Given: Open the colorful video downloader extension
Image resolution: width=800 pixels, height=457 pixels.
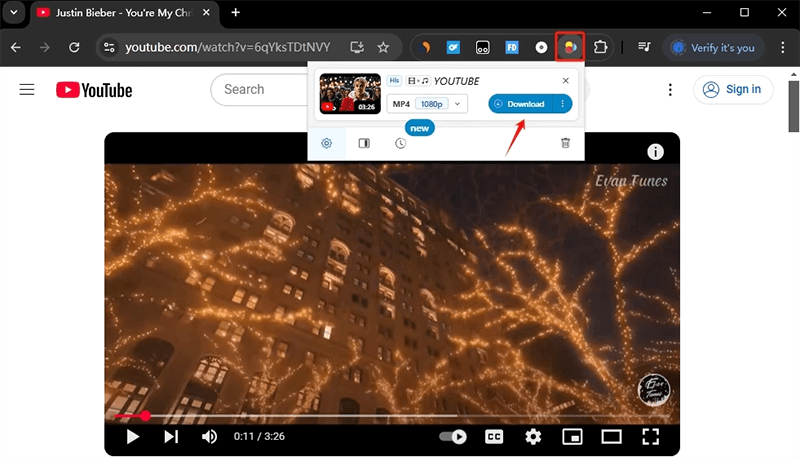Looking at the screenshot, I should click(x=570, y=47).
